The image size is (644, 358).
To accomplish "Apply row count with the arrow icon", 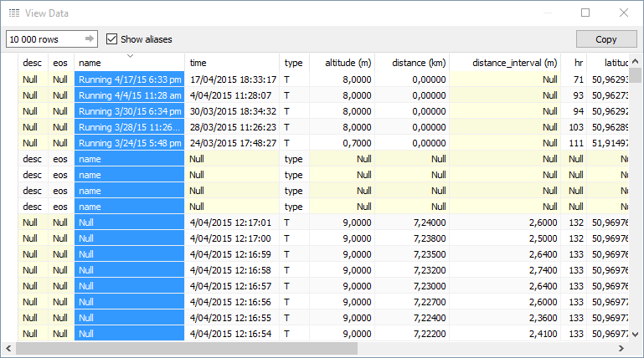I will click(x=89, y=39).
